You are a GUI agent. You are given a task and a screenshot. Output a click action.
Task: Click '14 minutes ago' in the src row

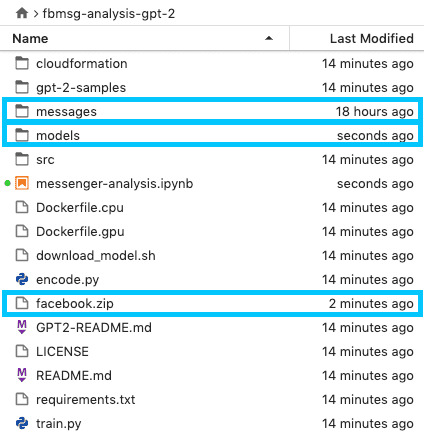pyautogui.click(x=368, y=160)
